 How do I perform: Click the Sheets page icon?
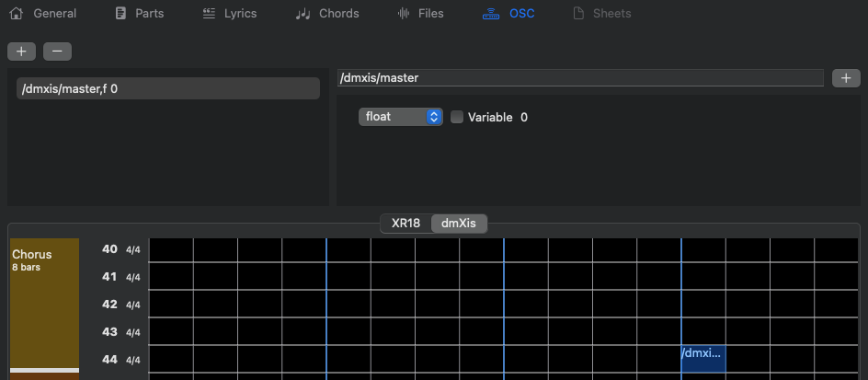pyautogui.click(x=578, y=14)
